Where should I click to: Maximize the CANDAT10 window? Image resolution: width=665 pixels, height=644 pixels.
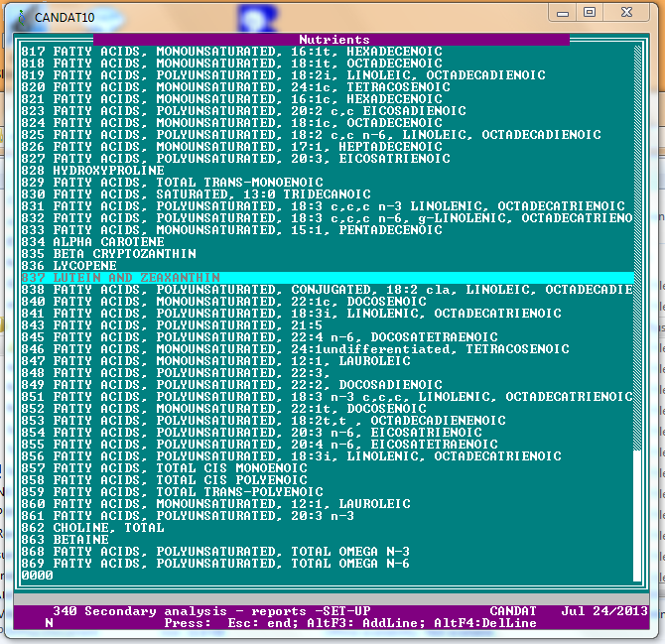coord(590,13)
